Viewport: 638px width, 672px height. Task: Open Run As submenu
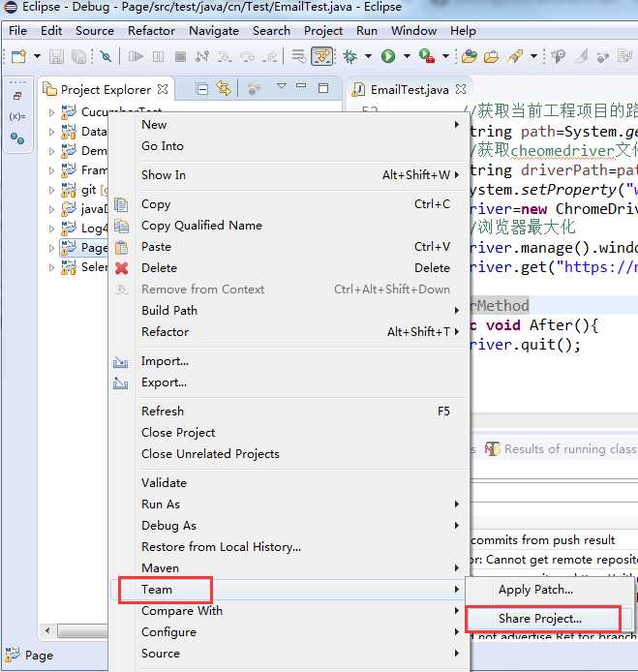coord(289,504)
